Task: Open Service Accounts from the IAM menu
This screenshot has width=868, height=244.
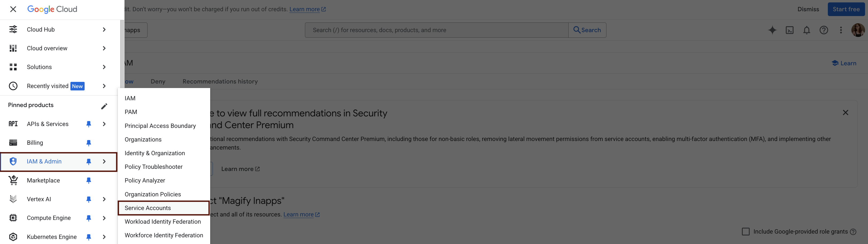Action: point(148,208)
